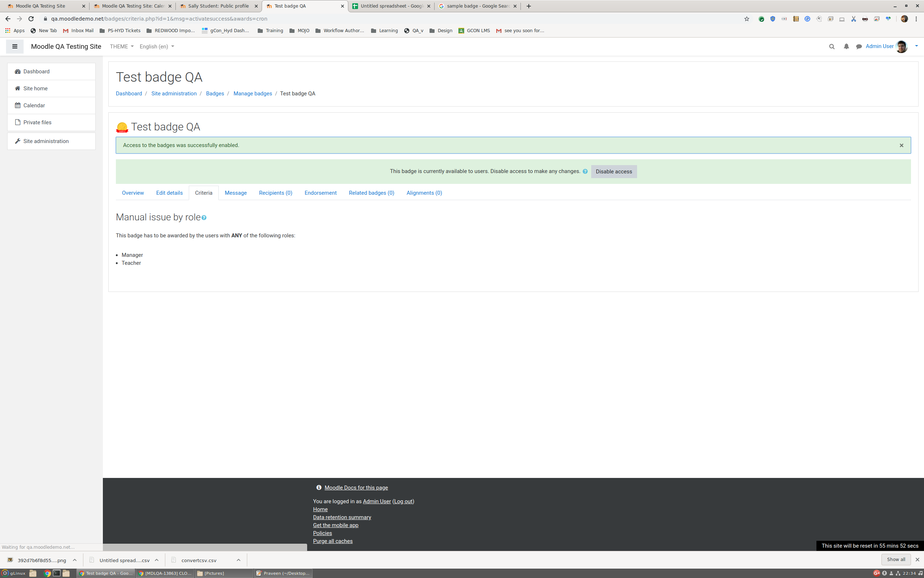Viewport: 924px width, 578px height.
Task: Open the search icon in header
Action: point(832,47)
